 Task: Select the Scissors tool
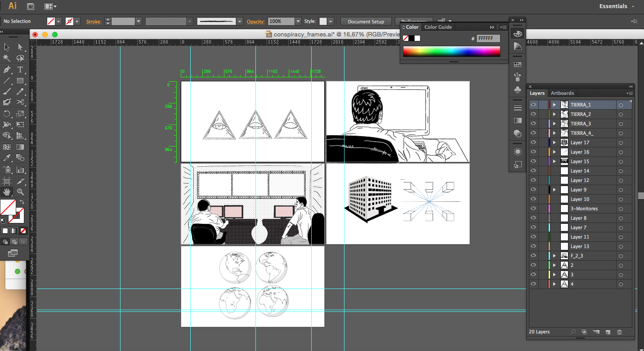click(20, 102)
